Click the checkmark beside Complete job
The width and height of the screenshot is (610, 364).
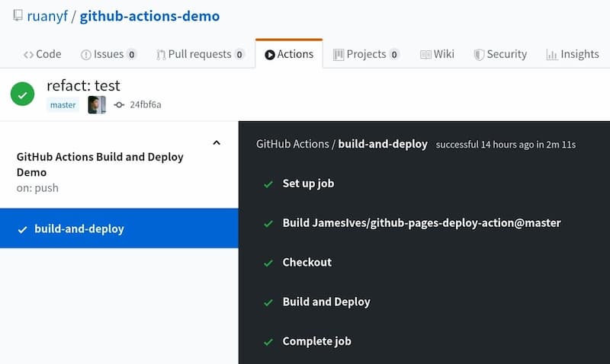(268, 342)
